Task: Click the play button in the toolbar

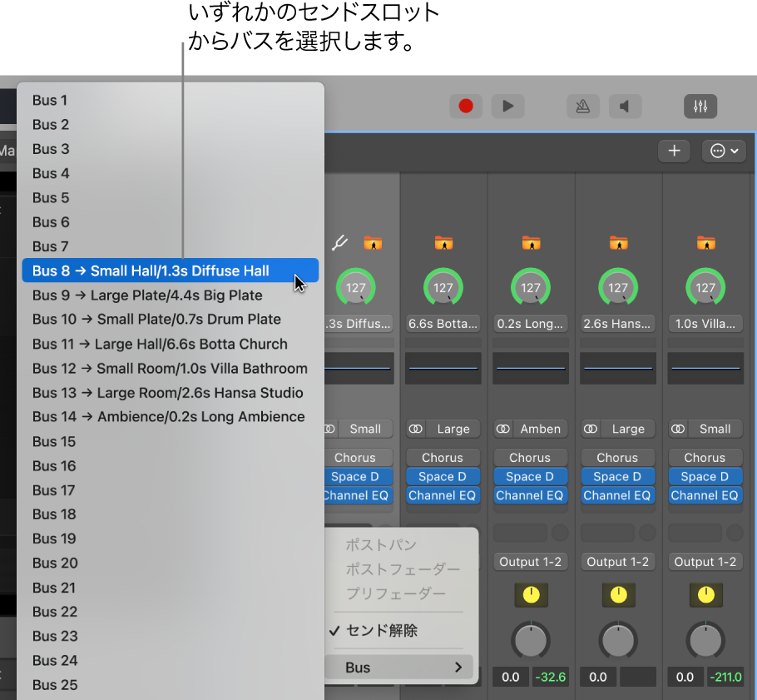Action: pyautogui.click(x=508, y=106)
